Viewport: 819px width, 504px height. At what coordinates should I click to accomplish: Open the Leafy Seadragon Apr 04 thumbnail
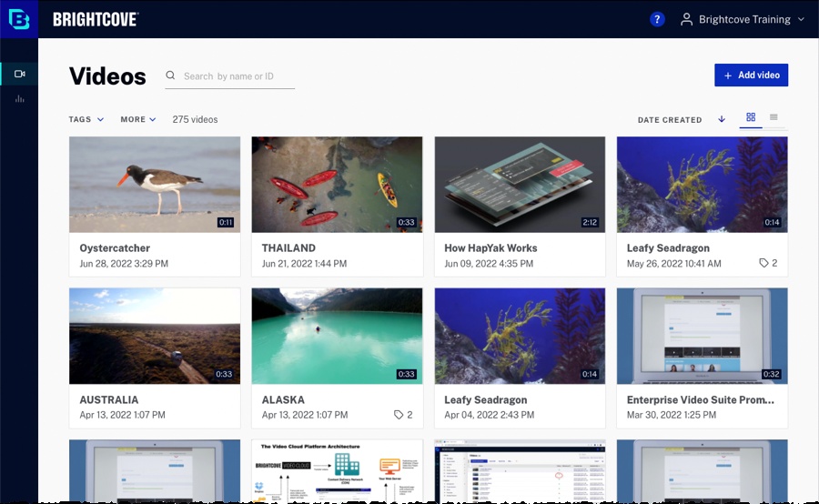tap(520, 336)
